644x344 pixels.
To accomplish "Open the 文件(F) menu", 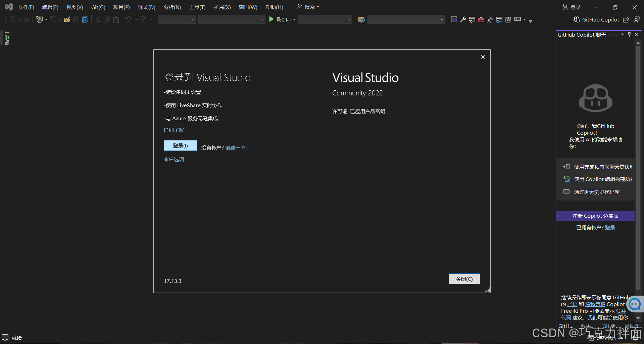I will click(x=26, y=7).
